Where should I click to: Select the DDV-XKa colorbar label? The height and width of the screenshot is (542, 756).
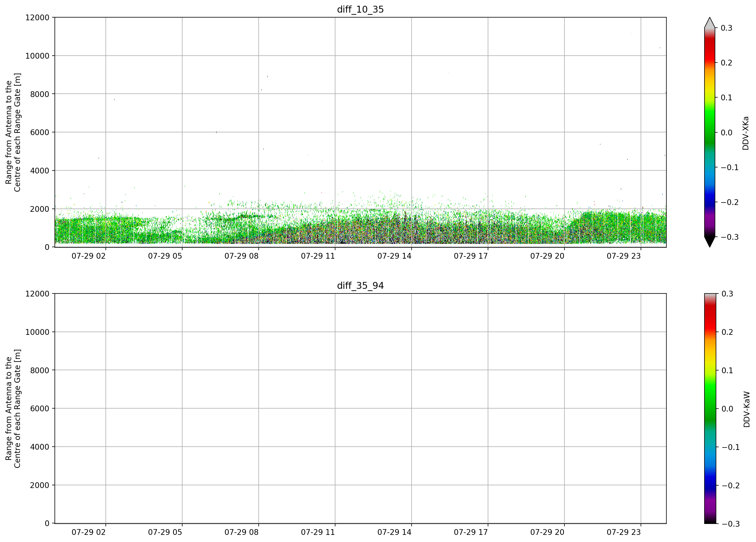(x=746, y=133)
